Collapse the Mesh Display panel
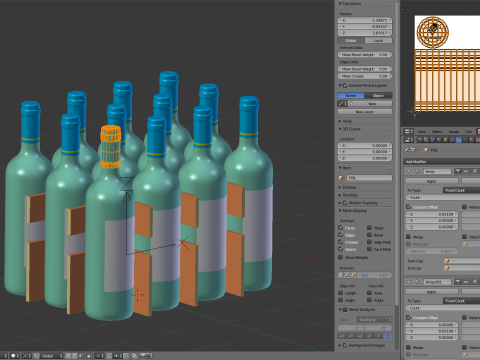The image size is (480, 360). [340, 211]
